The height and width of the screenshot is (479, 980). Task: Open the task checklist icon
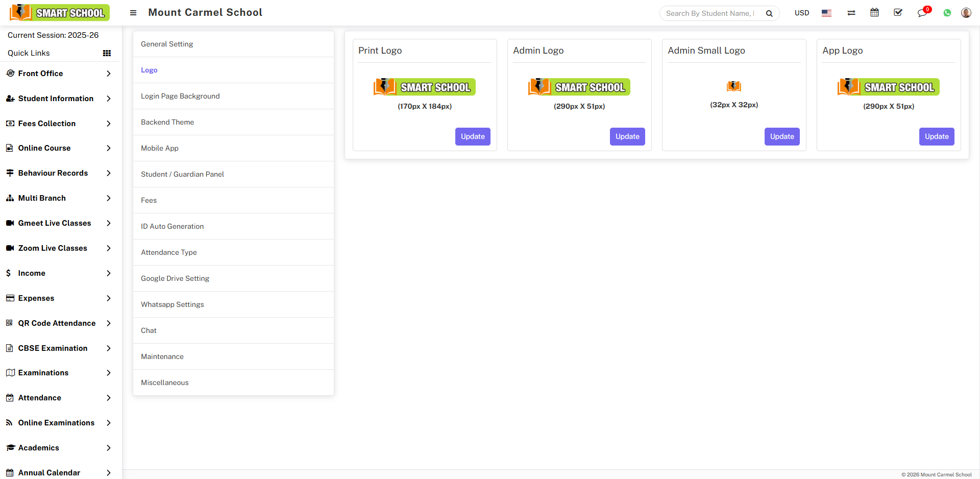coord(898,13)
